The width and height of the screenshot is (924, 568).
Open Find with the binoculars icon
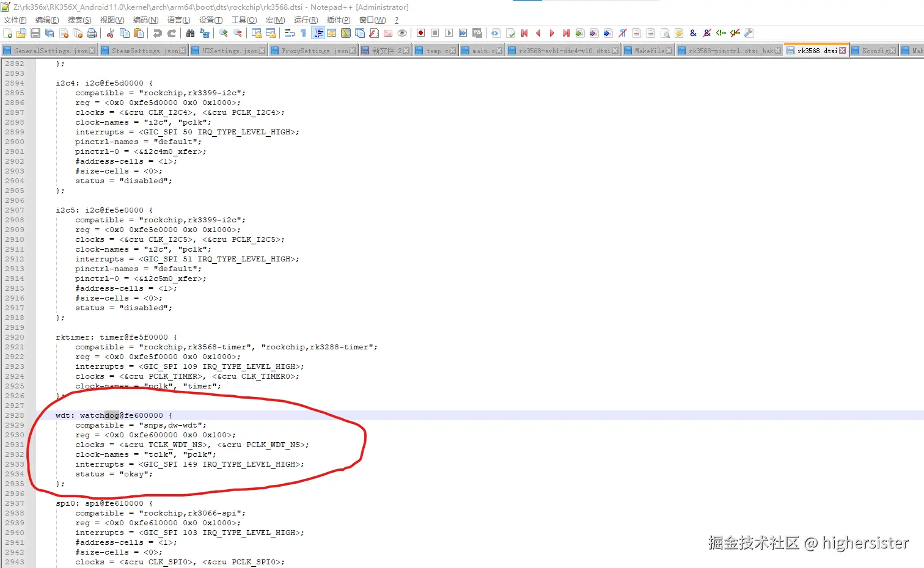click(x=191, y=33)
